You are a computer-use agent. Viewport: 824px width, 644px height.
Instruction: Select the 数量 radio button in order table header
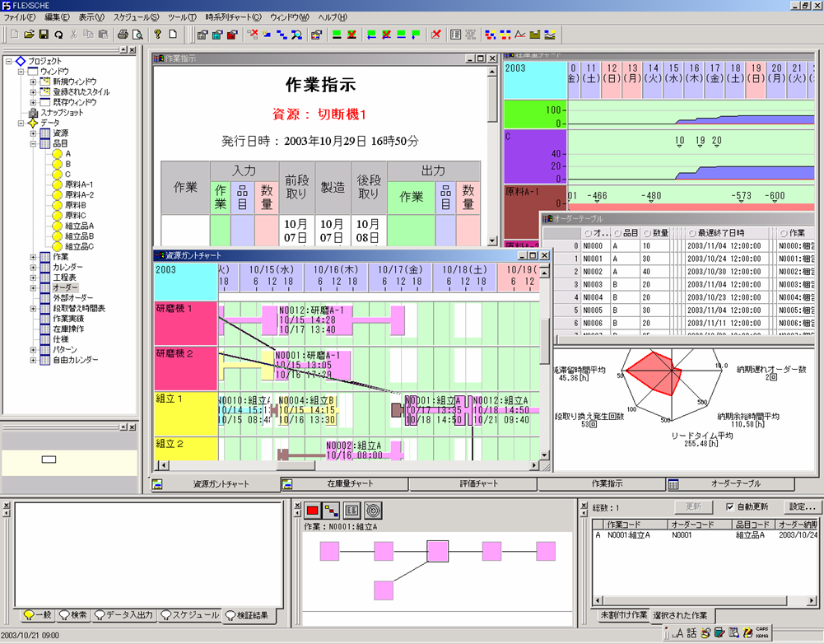[645, 232]
